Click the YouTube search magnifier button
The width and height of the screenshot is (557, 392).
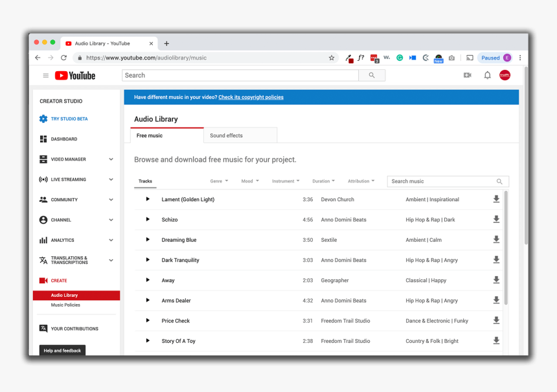pyautogui.click(x=372, y=75)
